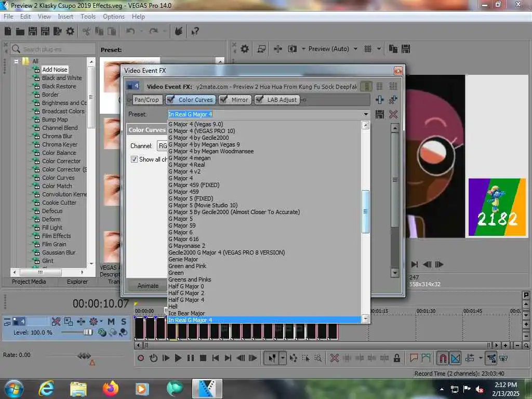The width and height of the screenshot is (532, 399).
Task: Click the track Solo S button
Action: [x=124, y=321]
